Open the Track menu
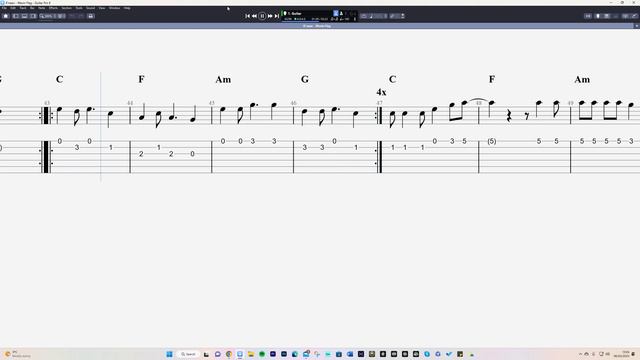This screenshot has width=640, height=360. click(23, 8)
